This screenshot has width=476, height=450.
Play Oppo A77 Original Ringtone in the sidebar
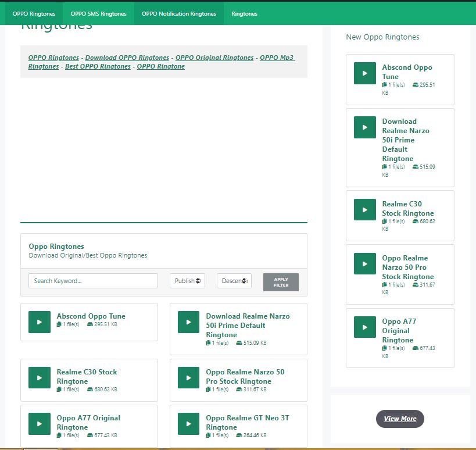click(364, 327)
